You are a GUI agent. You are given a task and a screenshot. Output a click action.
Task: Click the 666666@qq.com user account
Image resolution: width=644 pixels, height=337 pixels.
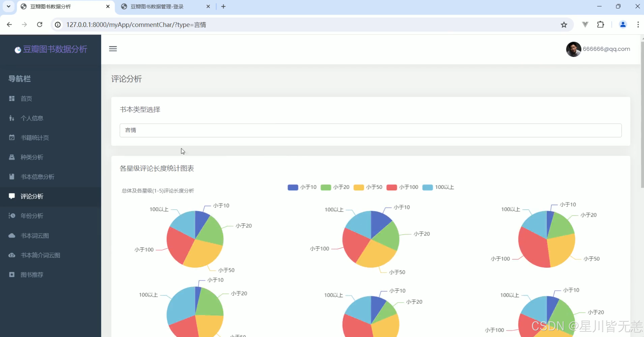coord(606,49)
